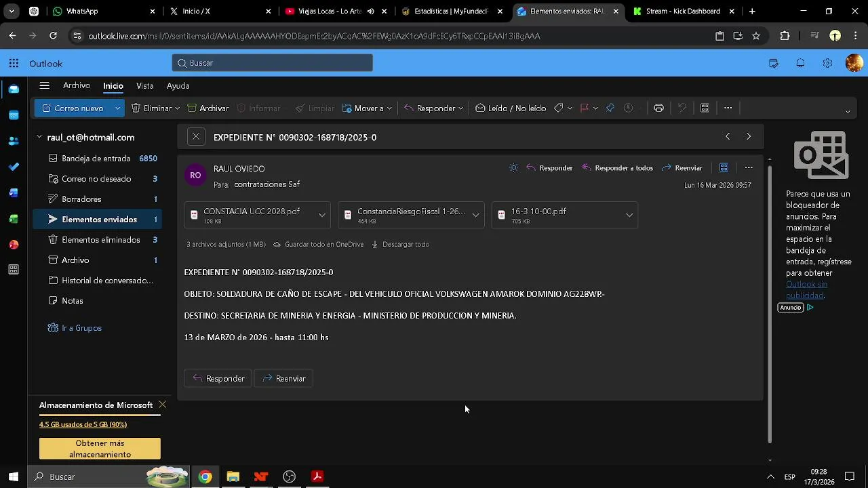Image resolution: width=868 pixels, height=488 pixels.
Task: Open To Do checkmark app in rail
Action: pos(14,167)
